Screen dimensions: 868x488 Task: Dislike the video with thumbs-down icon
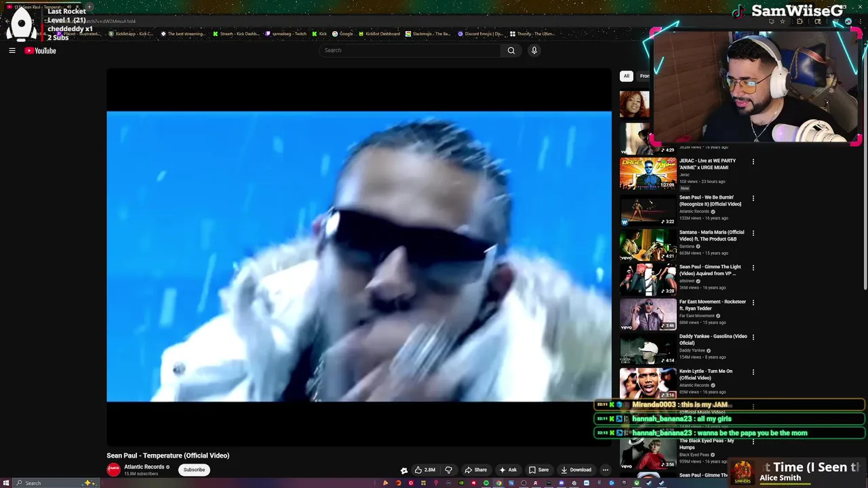(x=448, y=470)
